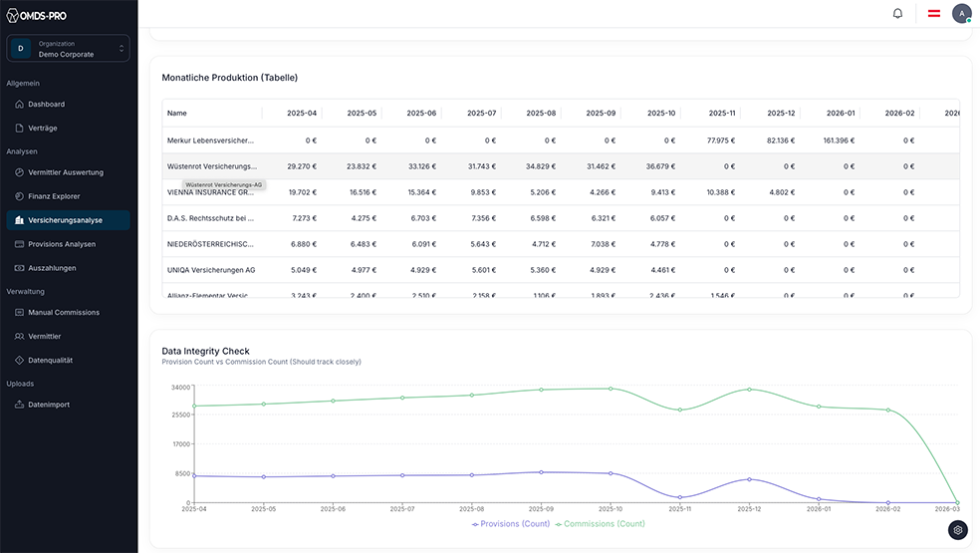The height and width of the screenshot is (553, 980).
Task: Click the Finanz Explorer icon
Action: click(19, 196)
